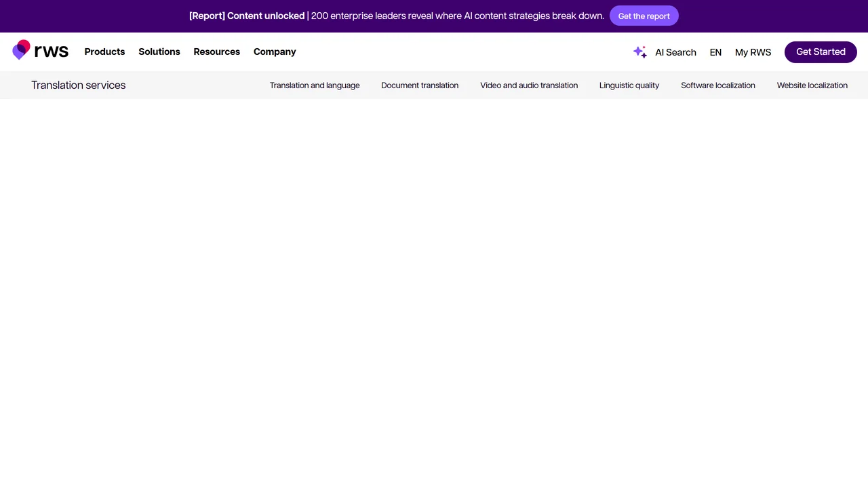Viewport: 868px width, 488px height.
Task: Click the Get the report button
Action: pyautogui.click(x=644, y=16)
